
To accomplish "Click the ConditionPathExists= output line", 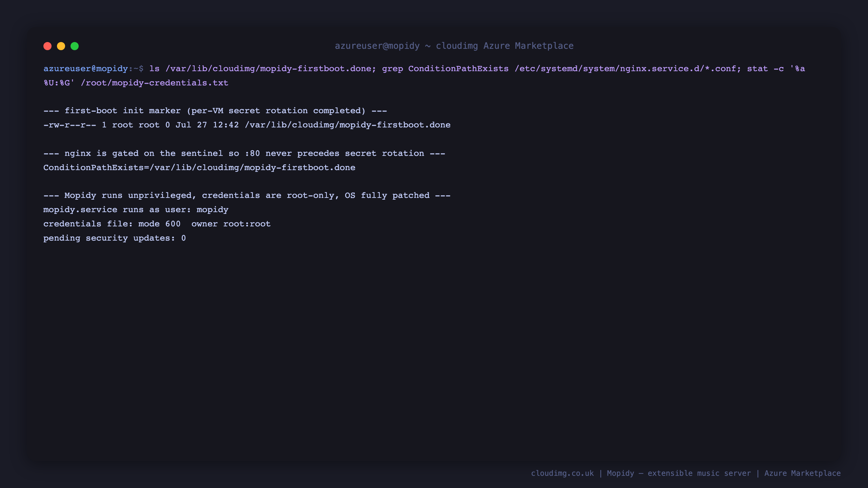I will tap(199, 168).
